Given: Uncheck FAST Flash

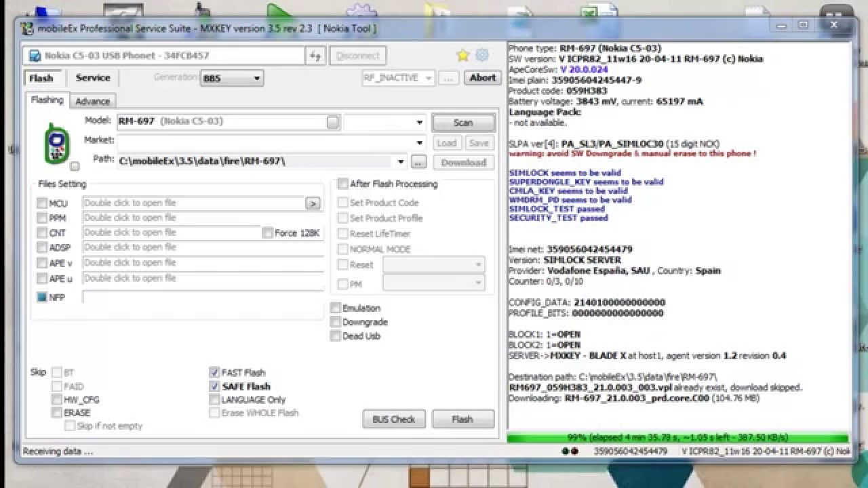Looking at the screenshot, I should click(214, 372).
